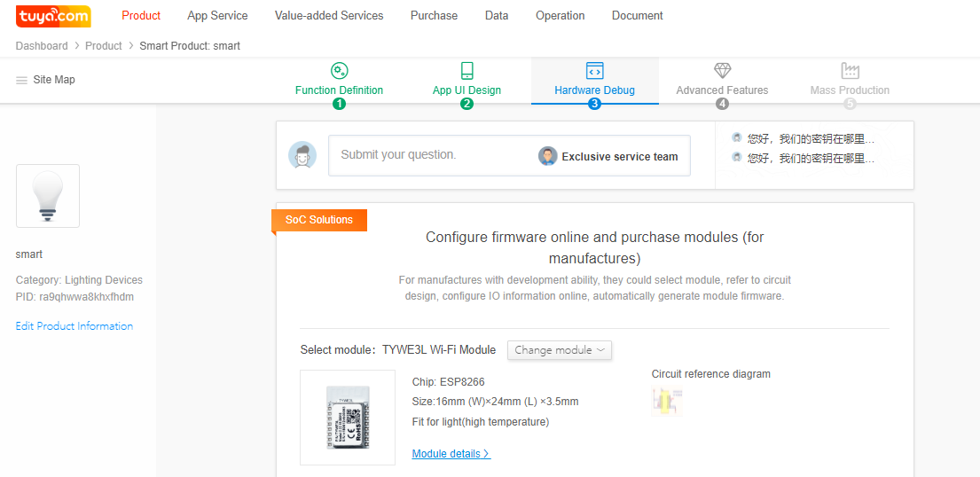Click the TYWE3L module photo
Screen dimensions: 980x477
pyautogui.click(x=348, y=418)
